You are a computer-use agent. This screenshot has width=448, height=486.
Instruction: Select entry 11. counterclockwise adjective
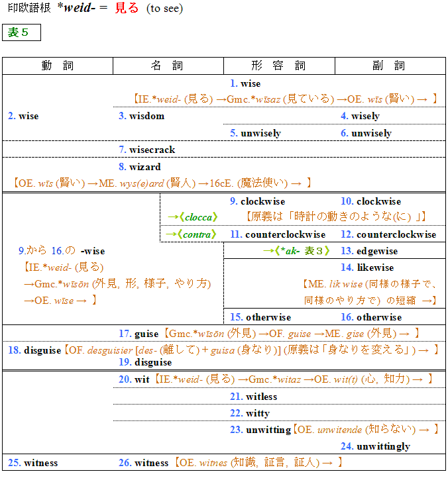pos(278,234)
